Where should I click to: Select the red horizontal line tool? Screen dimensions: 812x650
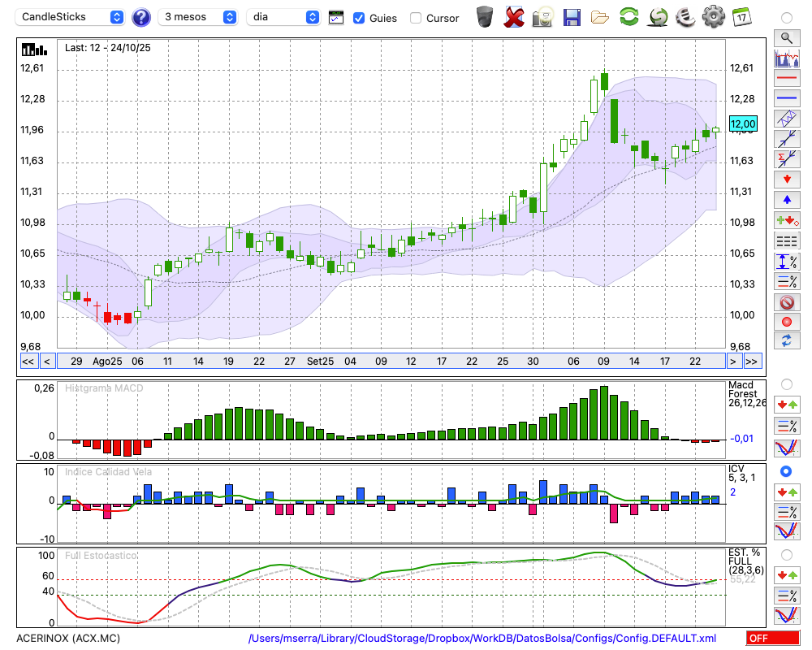[786, 79]
